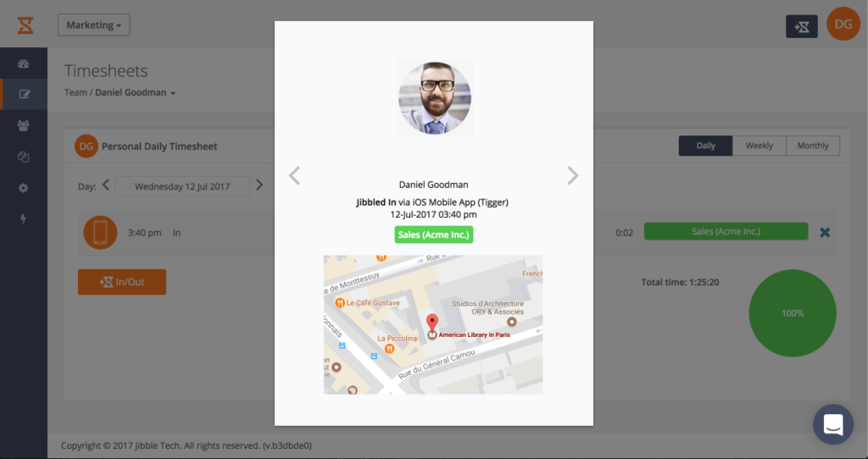Screen dimensions: 868x459
Task: Open the dashboard gauge icon in sidebar
Action: pyautogui.click(x=24, y=64)
